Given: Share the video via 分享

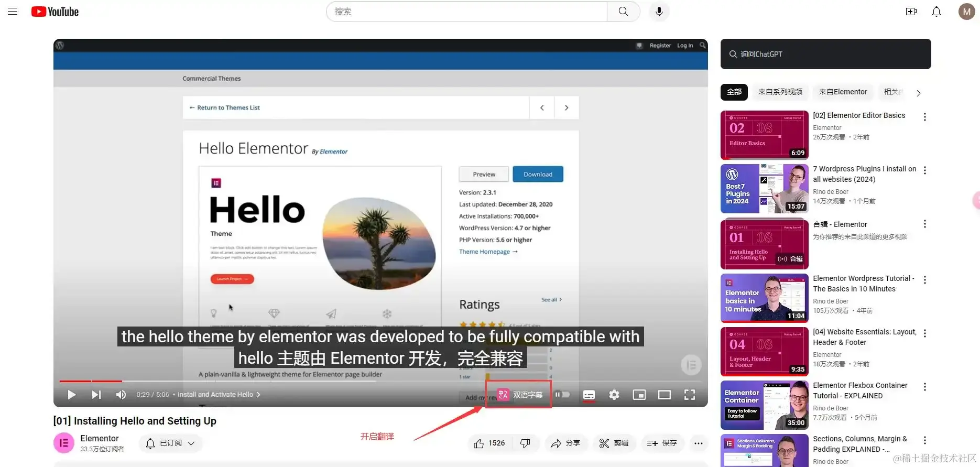Looking at the screenshot, I should [x=565, y=443].
